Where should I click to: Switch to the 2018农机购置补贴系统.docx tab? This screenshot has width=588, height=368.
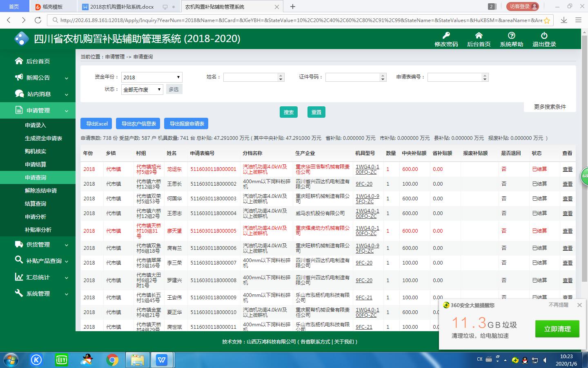(122, 7)
